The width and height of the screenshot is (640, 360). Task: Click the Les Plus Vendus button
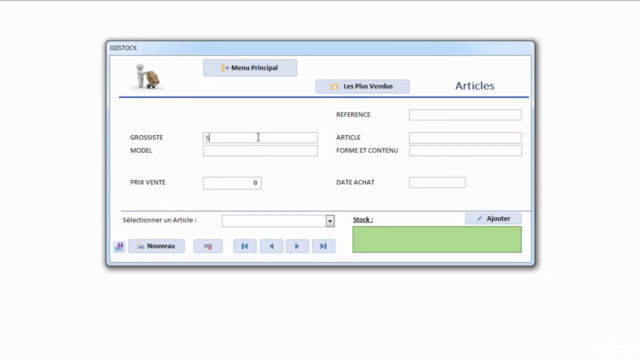[x=362, y=87]
